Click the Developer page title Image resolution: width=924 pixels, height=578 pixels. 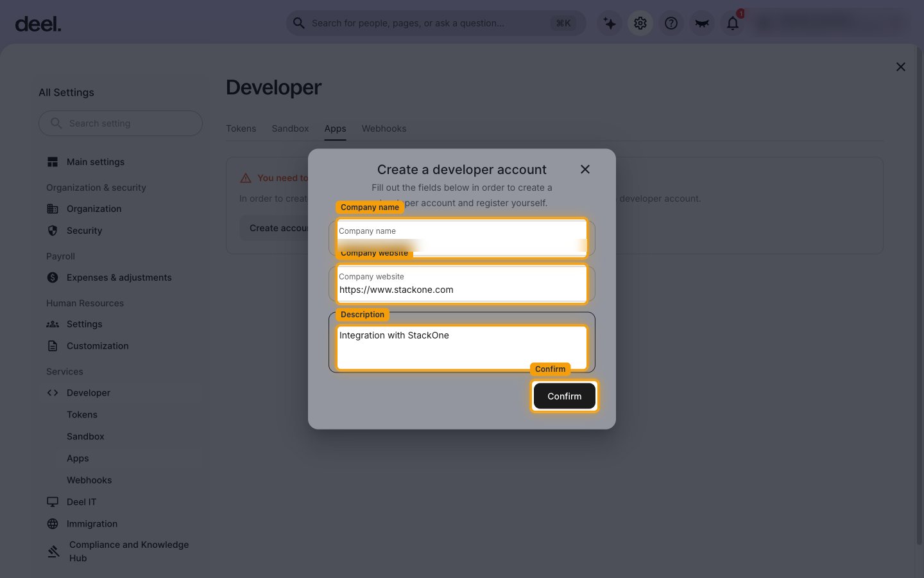click(273, 87)
